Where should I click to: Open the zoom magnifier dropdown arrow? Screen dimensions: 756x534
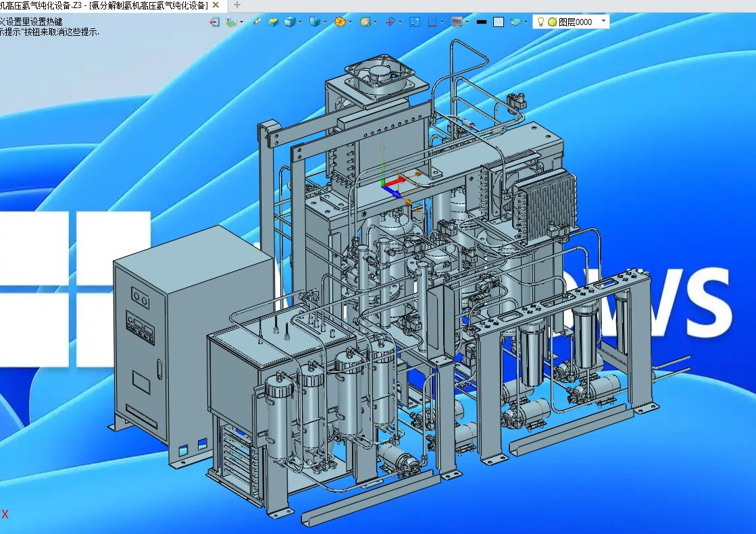375,22
